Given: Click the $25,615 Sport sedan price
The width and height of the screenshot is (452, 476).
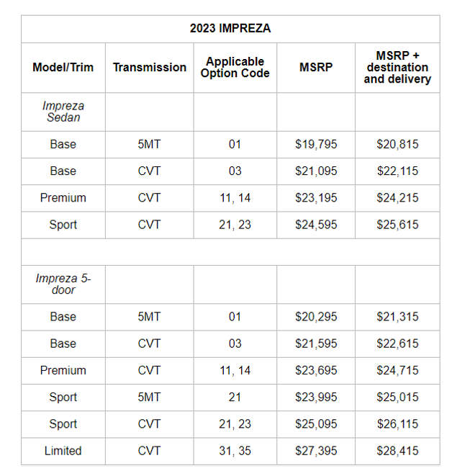Looking at the screenshot, I should click(397, 225).
